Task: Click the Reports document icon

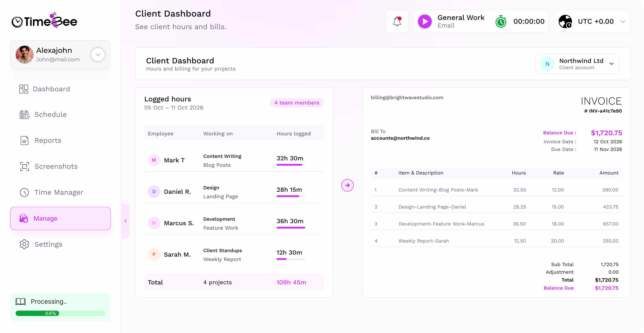Action: (x=25, y=141)
